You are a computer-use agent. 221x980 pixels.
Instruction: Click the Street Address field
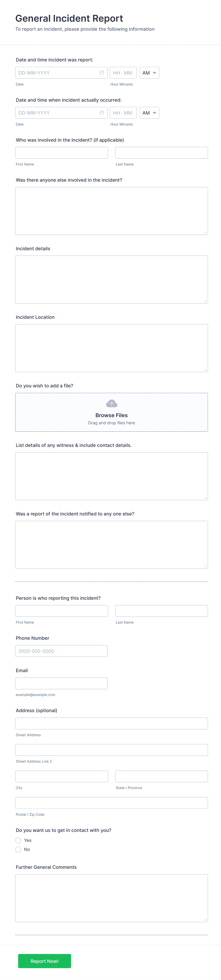tap(111, 723)
